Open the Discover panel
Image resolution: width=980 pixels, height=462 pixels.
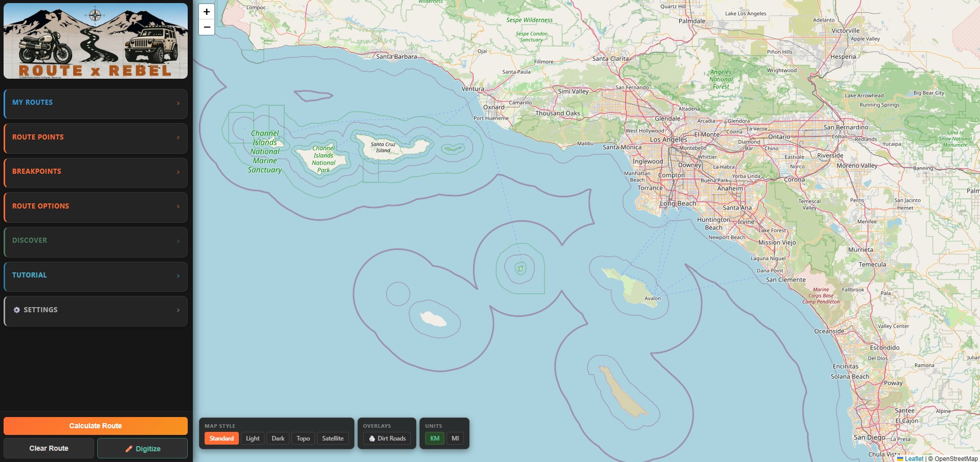click(x=96, y=242)
